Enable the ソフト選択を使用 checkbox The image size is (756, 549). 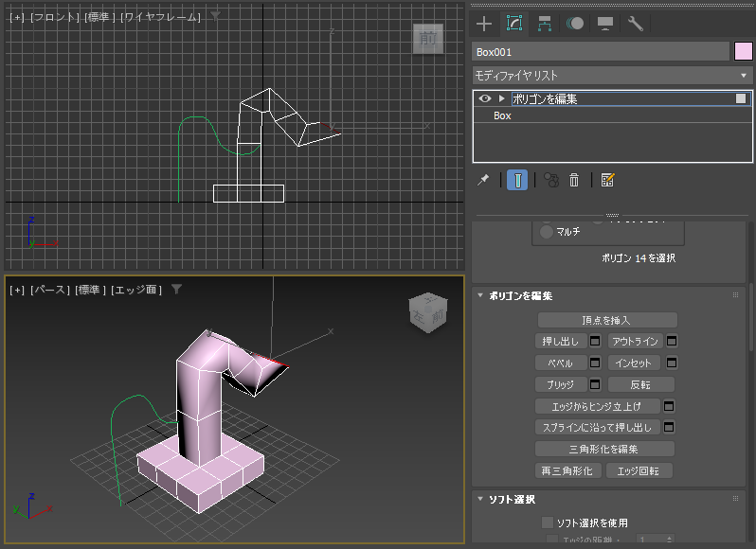[548, 522]
